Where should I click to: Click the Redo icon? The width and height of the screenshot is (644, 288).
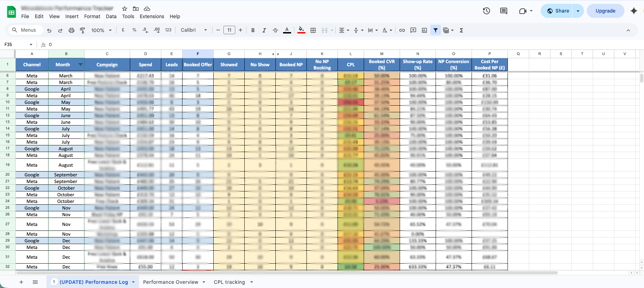coord(60,30)
